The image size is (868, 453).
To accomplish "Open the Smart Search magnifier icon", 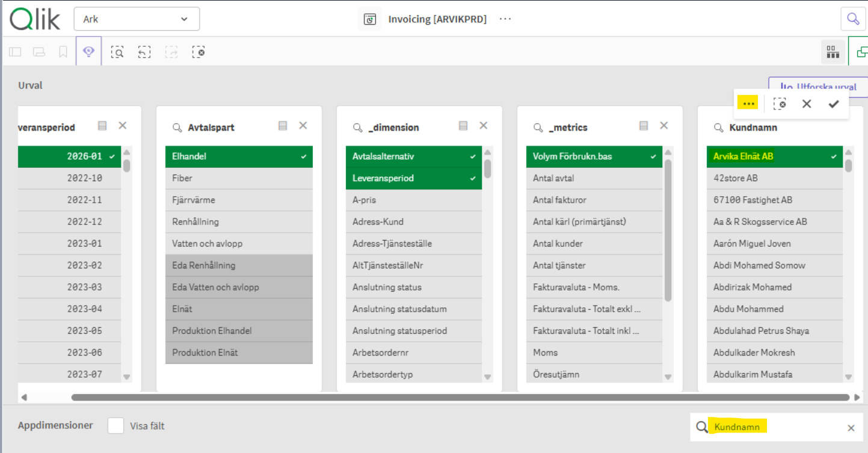I will point(852,19).
